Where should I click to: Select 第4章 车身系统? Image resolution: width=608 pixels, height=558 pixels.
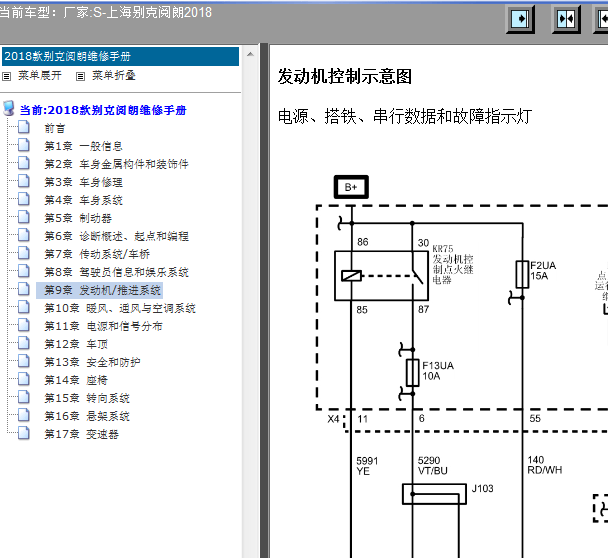point(83,200)
